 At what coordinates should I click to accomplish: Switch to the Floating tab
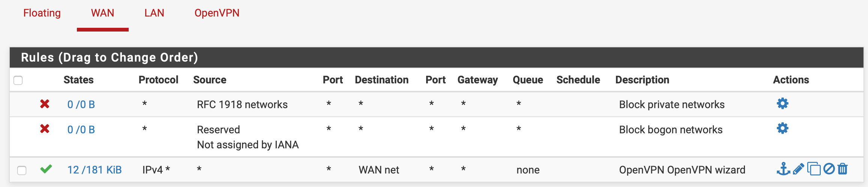click(x=42, y=13)
